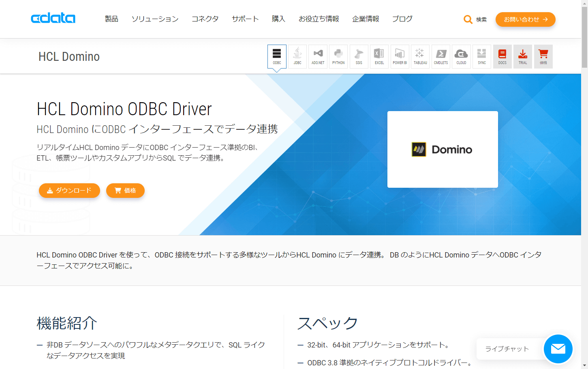Select the JDBC driver icon
Viewport: 588px width, 369px height.
click(x=297, y=56)
